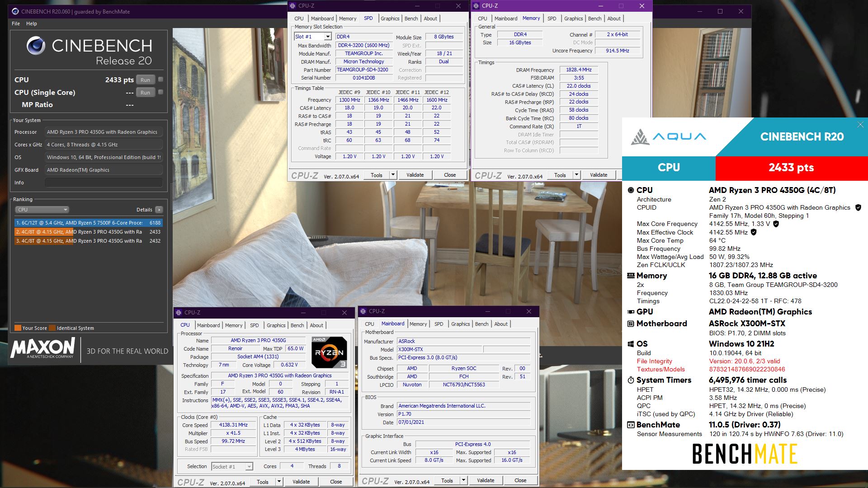Screen dimensions: 868x488
Task: Click the Motherboard icon in BenchMate panel
Action: point(631,324)
